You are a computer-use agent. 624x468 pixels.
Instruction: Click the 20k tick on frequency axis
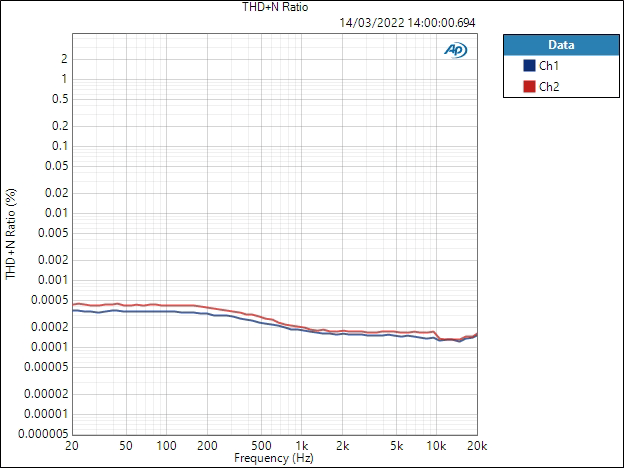[x=477, y=445]
